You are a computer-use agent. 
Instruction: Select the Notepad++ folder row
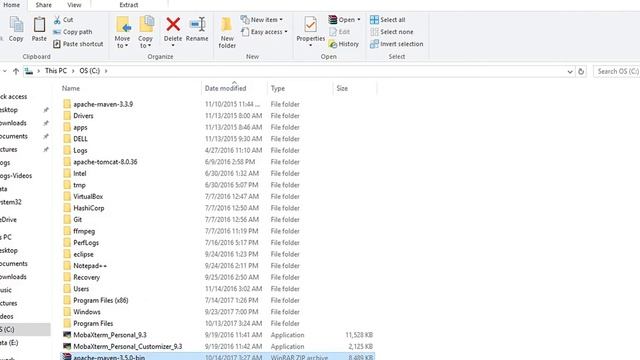218,265
